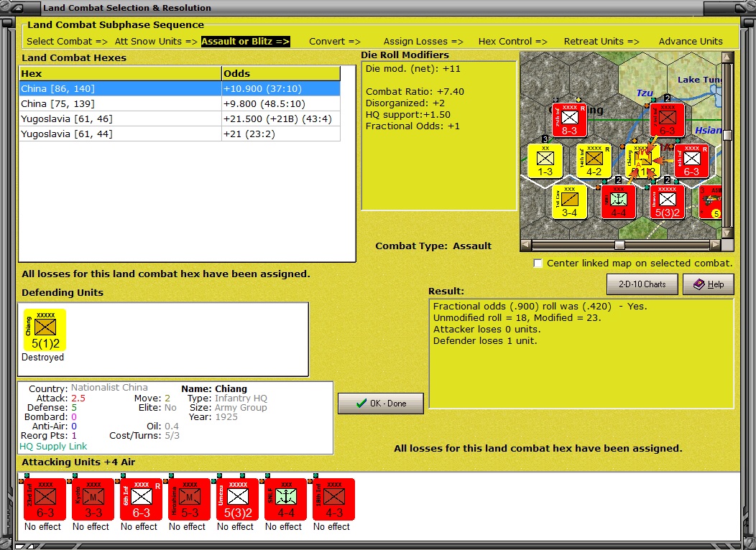Confirm with OK - Done button
Screen dimensions: 756x550
(x=380, y=403)
